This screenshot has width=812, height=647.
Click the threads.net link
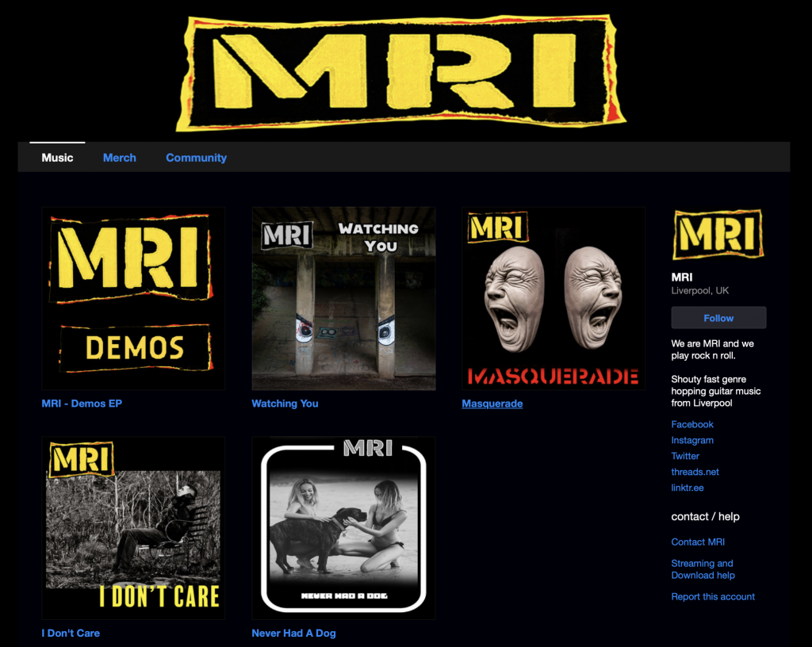point(695,472)
